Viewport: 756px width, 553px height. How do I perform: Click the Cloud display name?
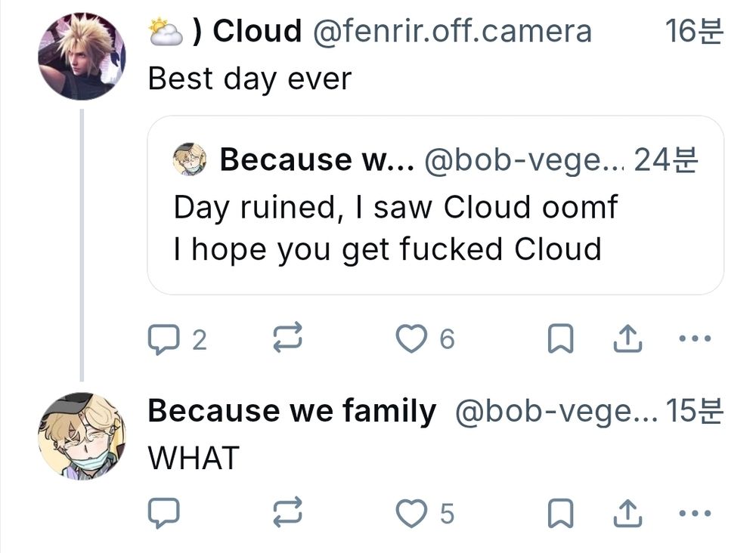[257, 32]
